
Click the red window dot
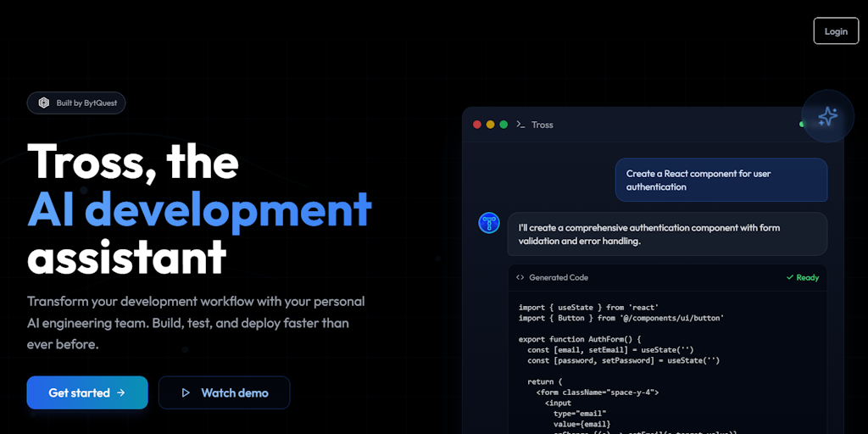[x=477, y=125]
